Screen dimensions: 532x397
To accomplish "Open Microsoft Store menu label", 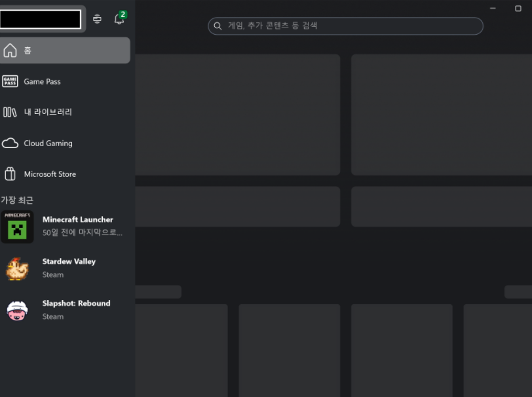I will pyautogui.click(x=50, y=174).
